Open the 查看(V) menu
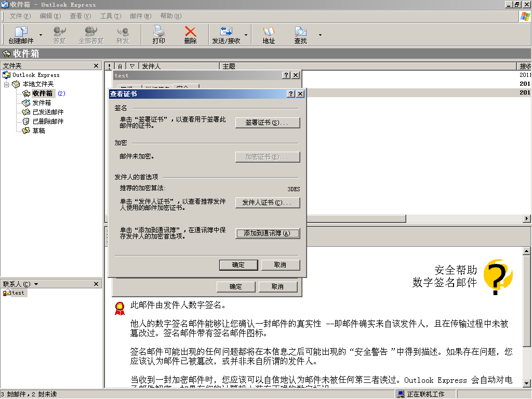 coord(80,16)
